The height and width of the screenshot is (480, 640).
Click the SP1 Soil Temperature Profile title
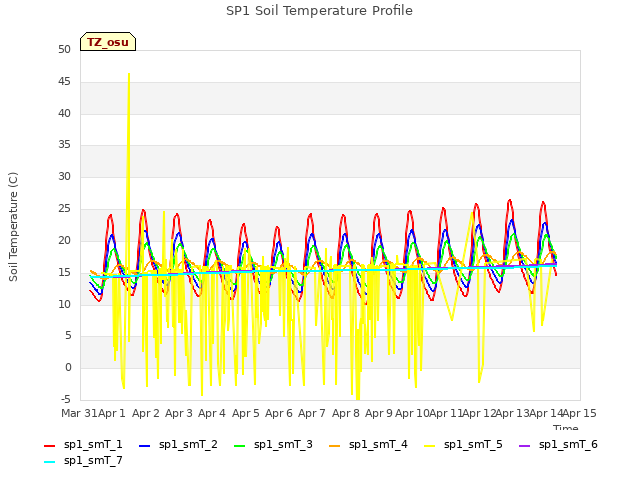[x=319, y=11]
